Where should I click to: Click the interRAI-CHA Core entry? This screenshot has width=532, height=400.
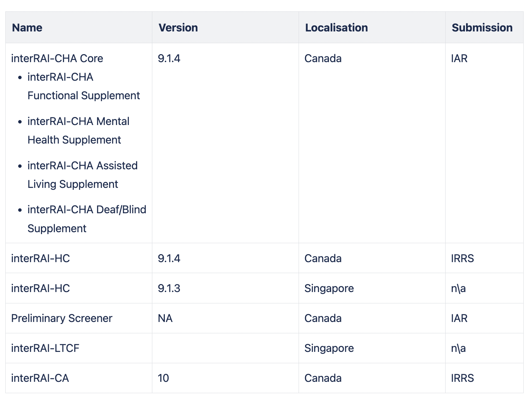tap(57, 58)
